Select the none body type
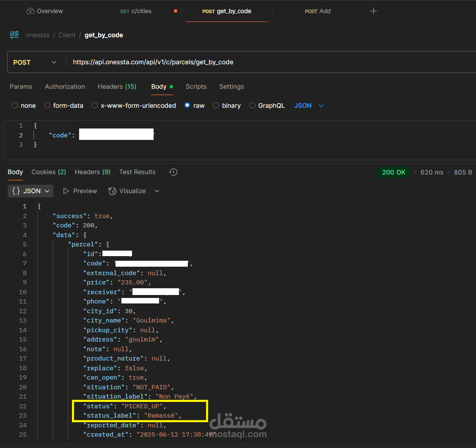The width and height of the screenshot is (476, 448). pyautogui.click(x=24, y=106)
